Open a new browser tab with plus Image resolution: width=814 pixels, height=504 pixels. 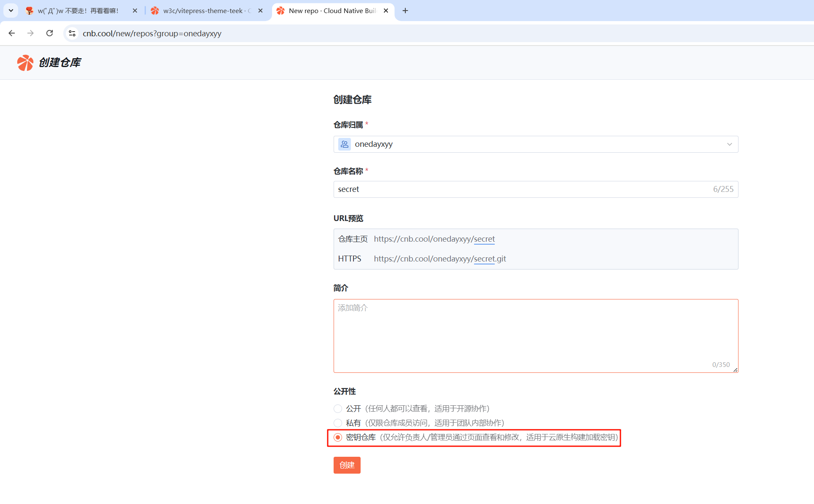pos(405,11)
